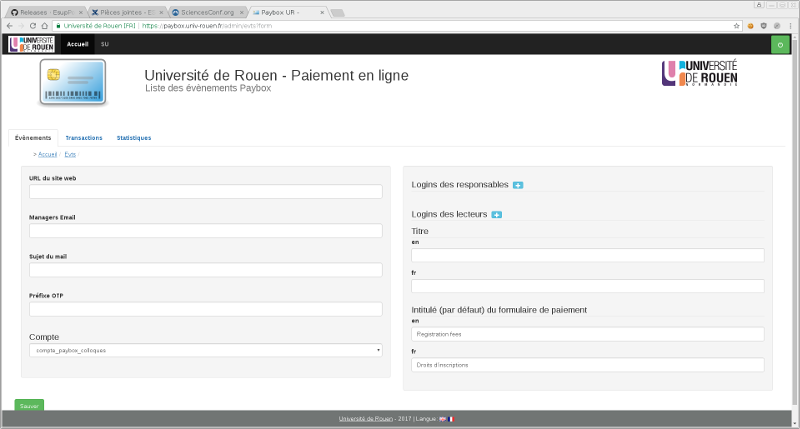Open the Statistiques tab
The image size is (800, 429).
pos(134,138)
